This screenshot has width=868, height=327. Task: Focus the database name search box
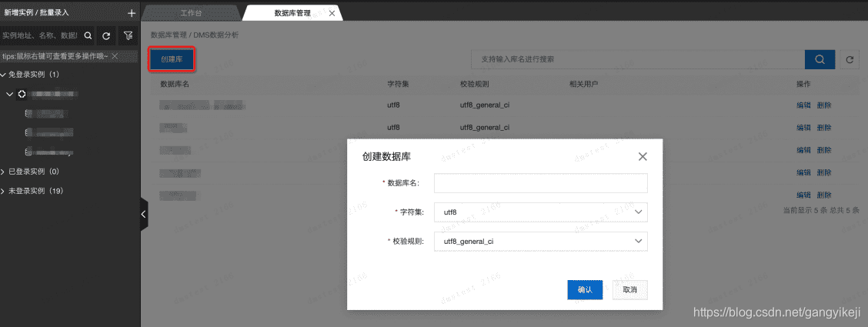coord(637,59)
